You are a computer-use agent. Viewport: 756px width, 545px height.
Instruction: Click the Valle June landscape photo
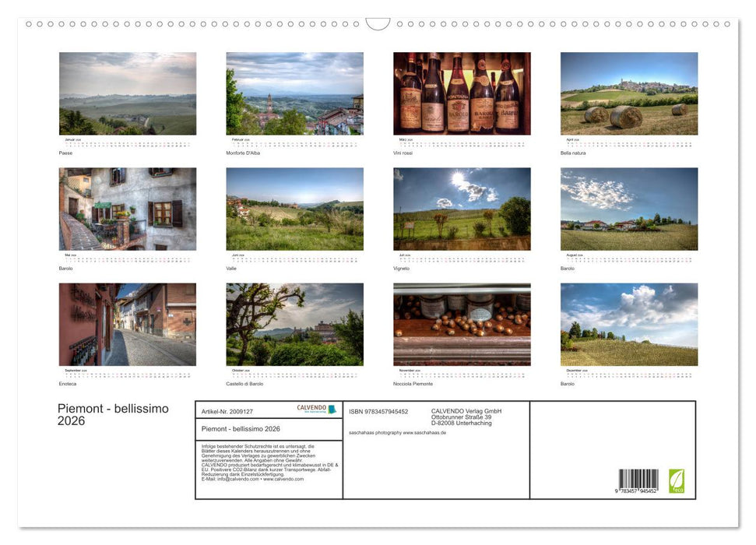(294, 209)
